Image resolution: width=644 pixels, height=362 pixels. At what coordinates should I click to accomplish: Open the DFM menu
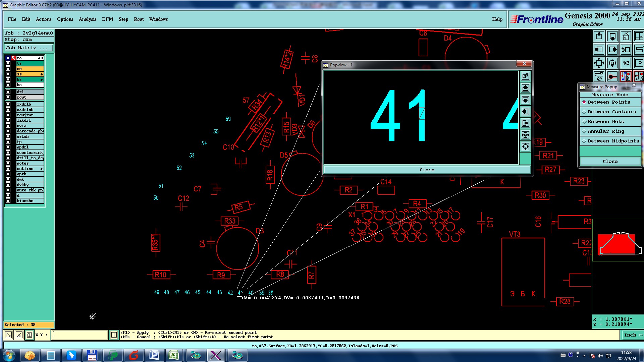click(x=108, y=19)
